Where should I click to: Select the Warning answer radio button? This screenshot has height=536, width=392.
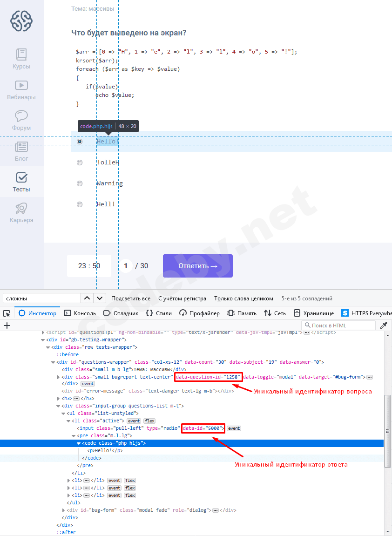(x=80, y=183)
